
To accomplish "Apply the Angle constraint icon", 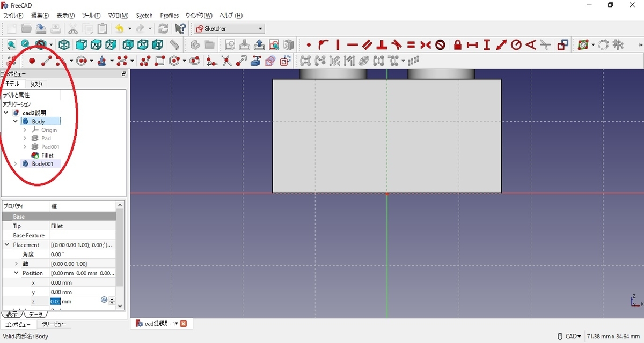I will click(531, 44).
